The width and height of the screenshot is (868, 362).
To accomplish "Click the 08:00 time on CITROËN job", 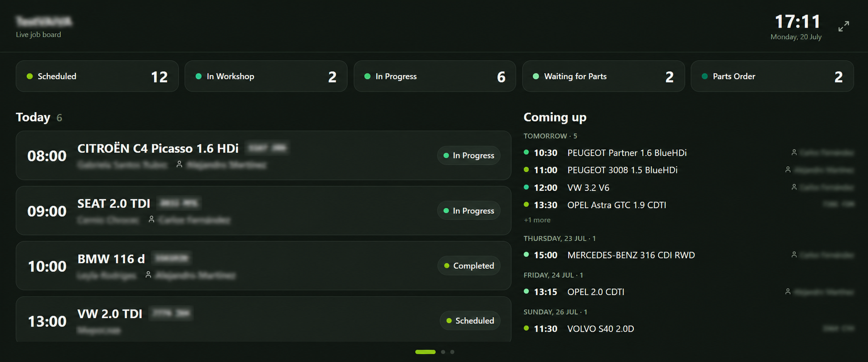I will pyautogui.click(x=47, y=156).
